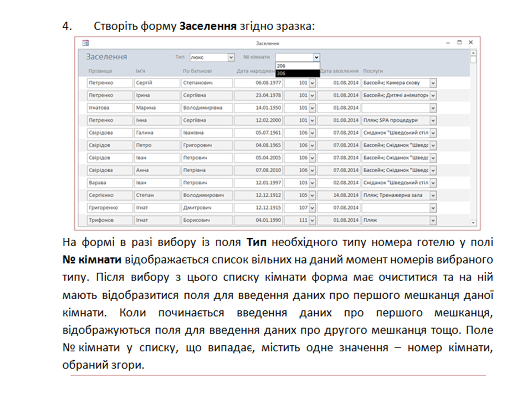Click patronymic field Дмитрович
This screenshot has width=532, height=399.
click(x=207, y=208)
